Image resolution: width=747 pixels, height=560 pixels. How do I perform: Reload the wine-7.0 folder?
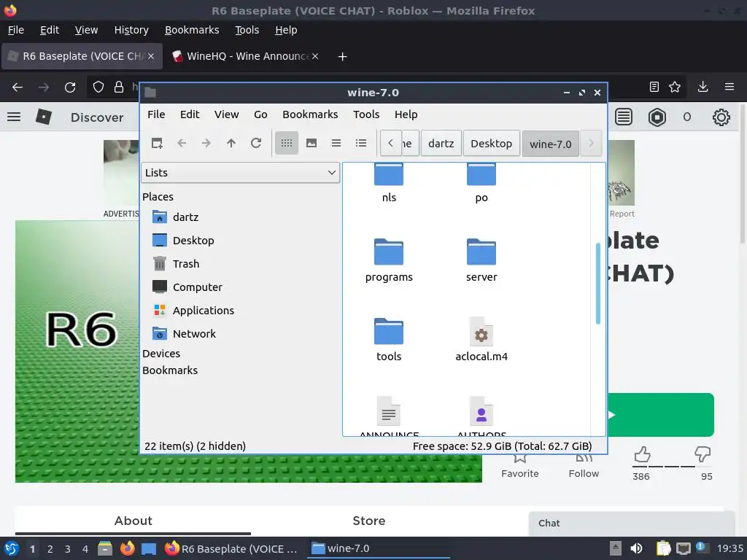click(x=256, y=143)
